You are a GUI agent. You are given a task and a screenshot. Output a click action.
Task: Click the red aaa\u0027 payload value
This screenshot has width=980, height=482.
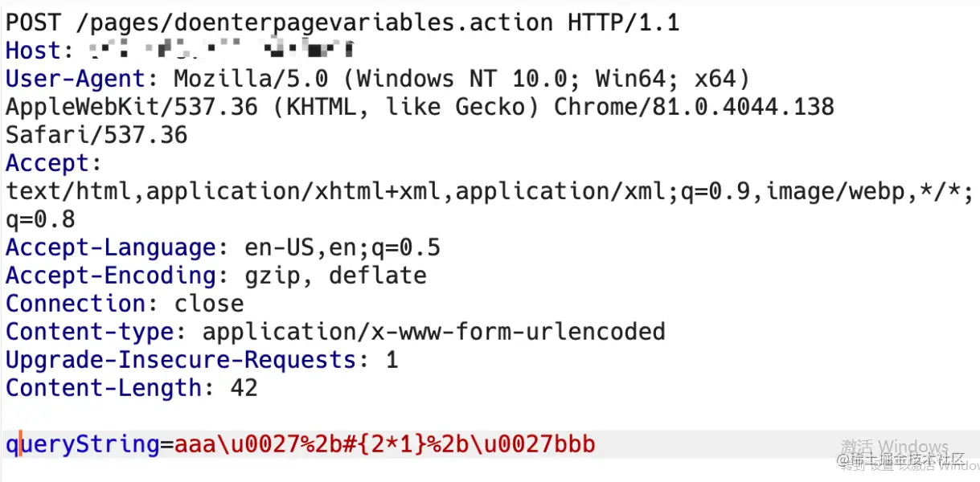pyautogui.click(x=384, y=444)
